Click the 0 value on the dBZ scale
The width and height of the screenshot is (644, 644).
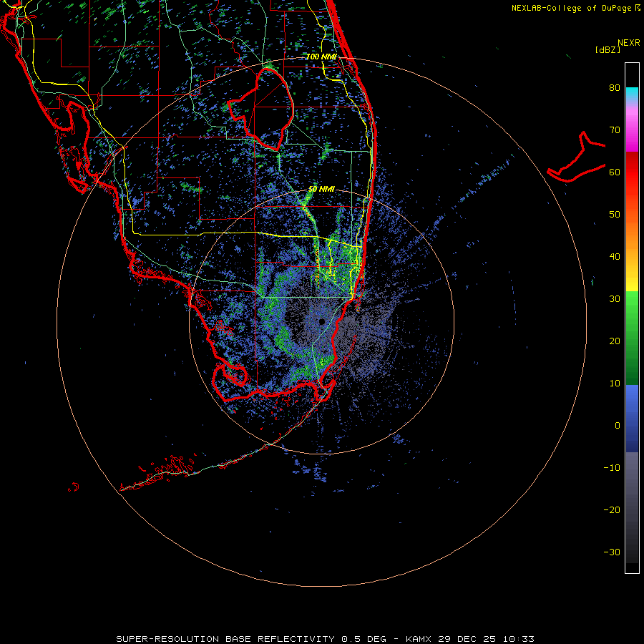(x=618, y=426)
